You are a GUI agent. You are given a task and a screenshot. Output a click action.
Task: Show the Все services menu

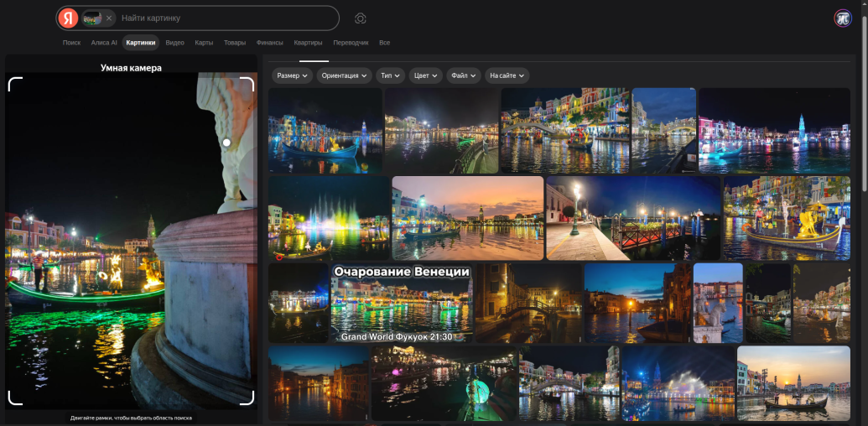[384, 43]
